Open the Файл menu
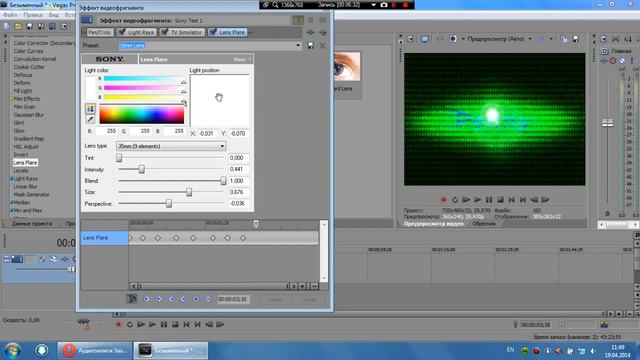The width and height of the screenshot is (640, 360). [10, 15]
